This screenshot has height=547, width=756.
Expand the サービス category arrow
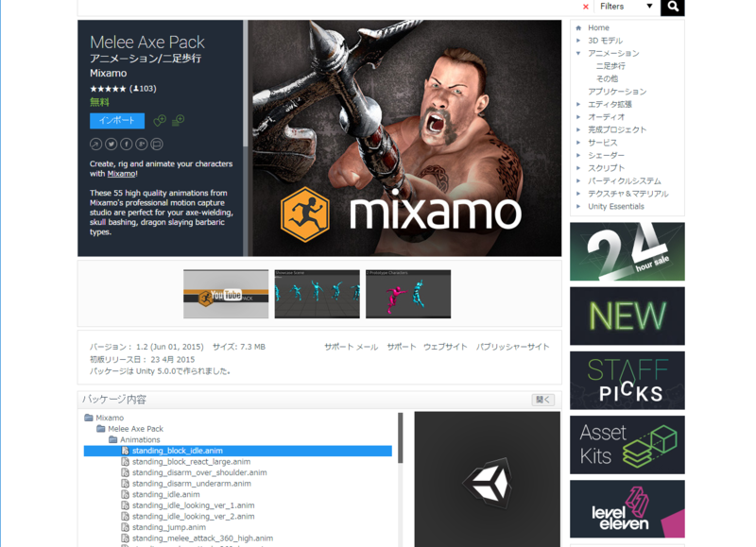pos(578,142)
